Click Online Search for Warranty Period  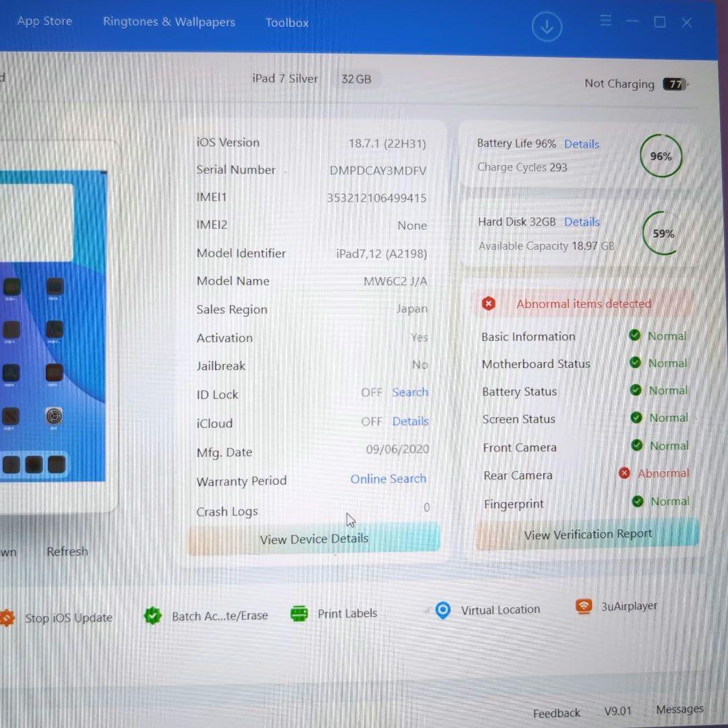click(388, 479)
